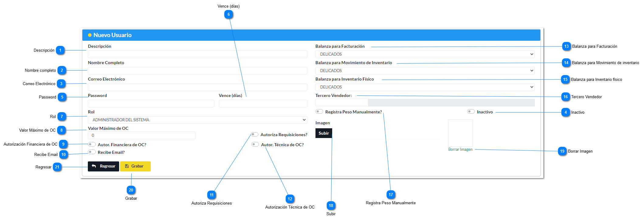Click the yellow Grabar button
This screenshot has height=221, width=644.
[135, 166]
